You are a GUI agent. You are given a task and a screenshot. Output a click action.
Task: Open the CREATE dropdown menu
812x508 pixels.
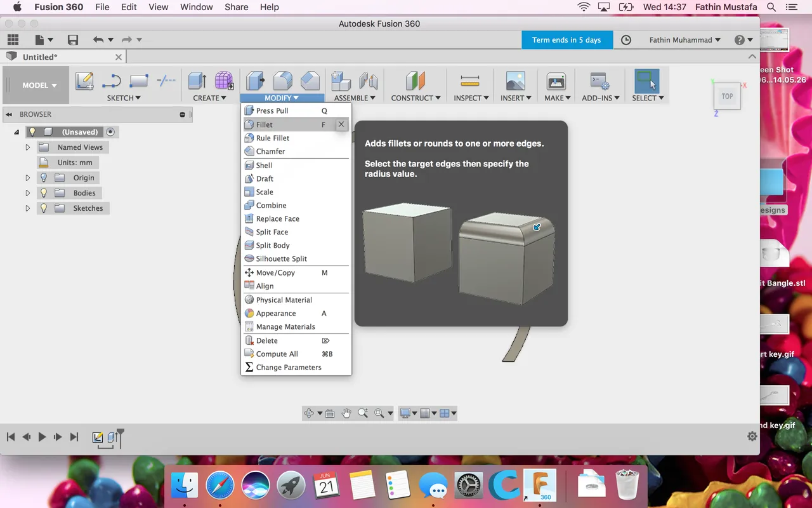point(209,98)
